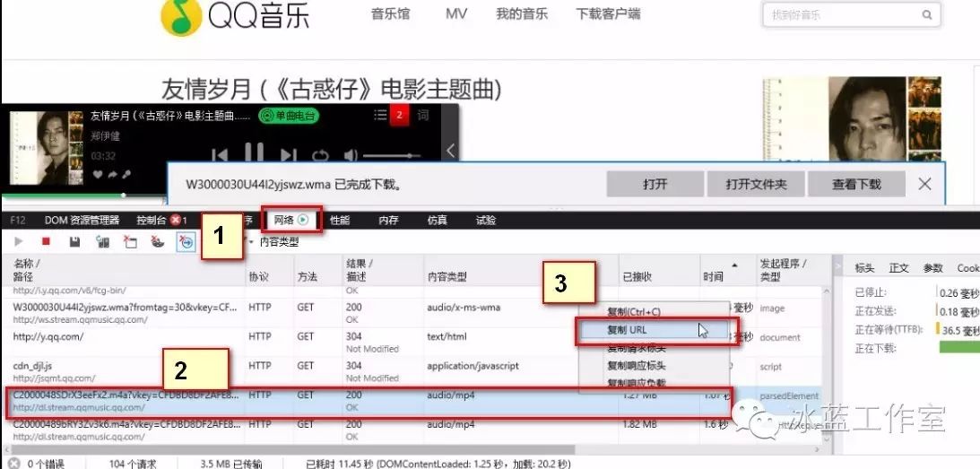Open the 音乐馆 nav link
The height and width of the screenshot is (469, 980).
(391, 14)
